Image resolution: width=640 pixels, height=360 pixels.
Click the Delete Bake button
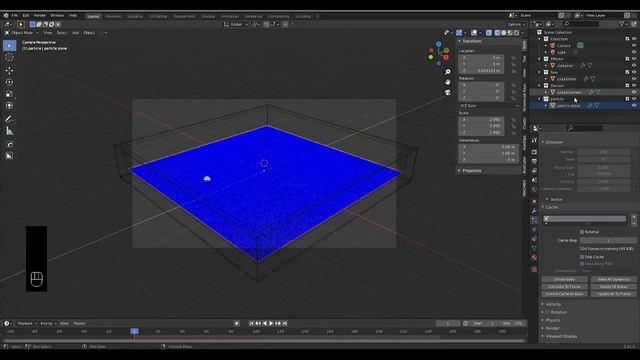coord(564,279)
